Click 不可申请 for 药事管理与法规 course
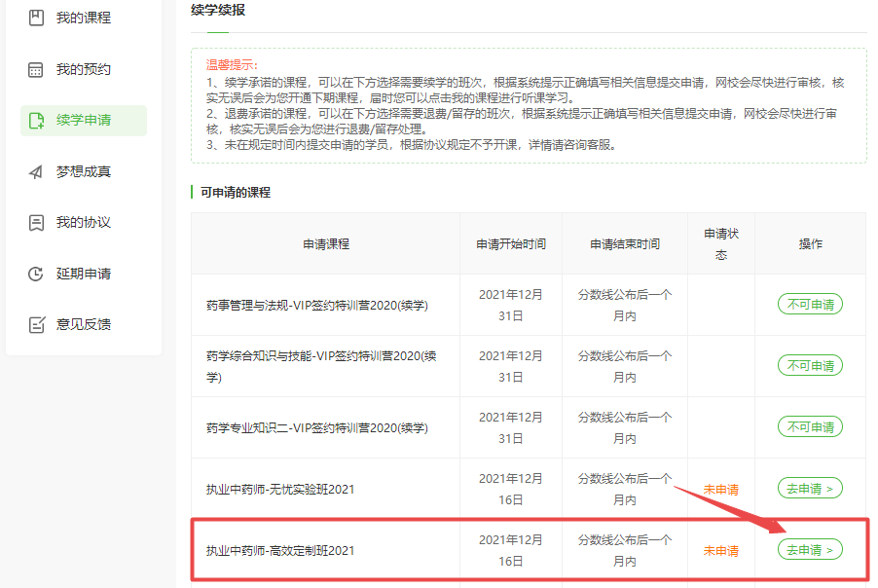This screenshot has height=588, width=878. (810, 305)
